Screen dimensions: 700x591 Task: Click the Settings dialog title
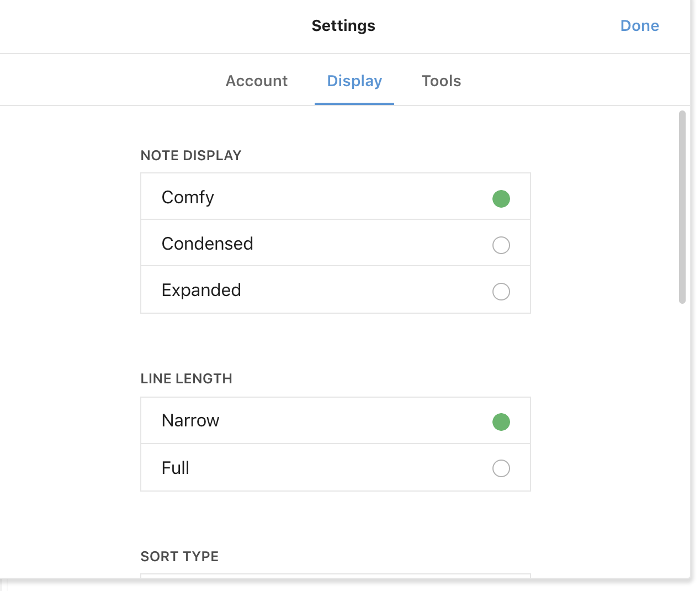click(x=343, y=25)
